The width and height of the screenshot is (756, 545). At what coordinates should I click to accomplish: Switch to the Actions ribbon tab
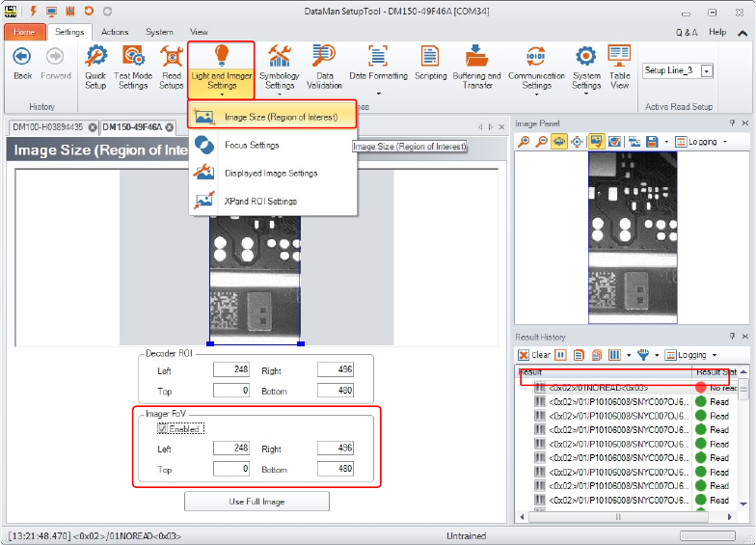115,32
